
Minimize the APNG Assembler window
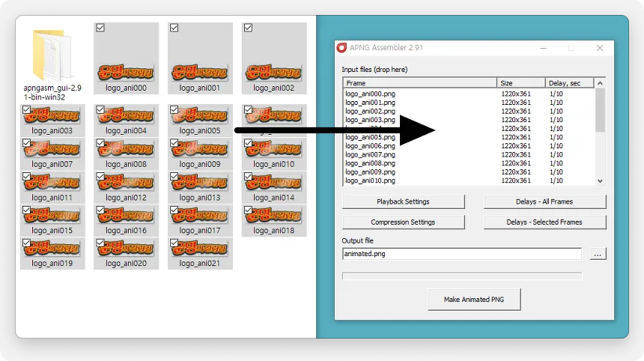(544, 48)
